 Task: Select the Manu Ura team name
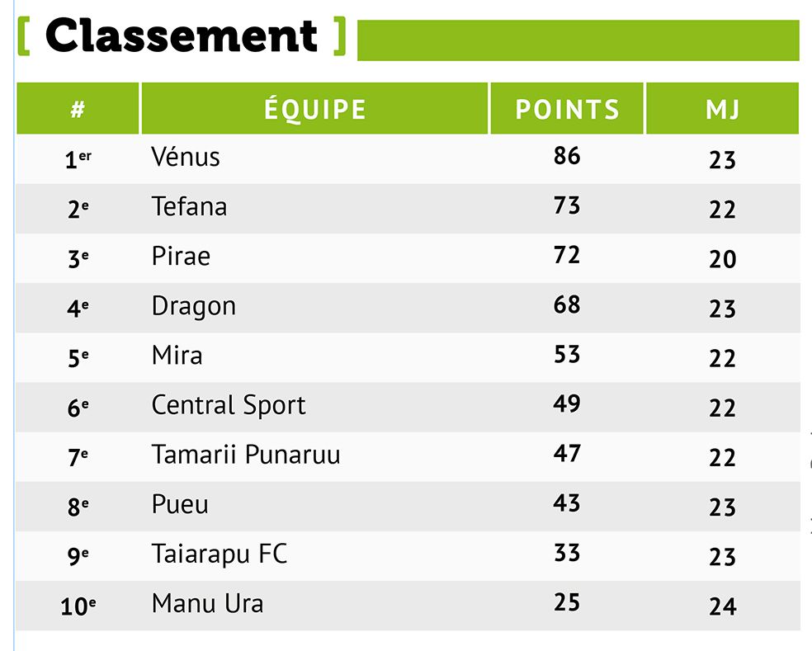point(207,603)
